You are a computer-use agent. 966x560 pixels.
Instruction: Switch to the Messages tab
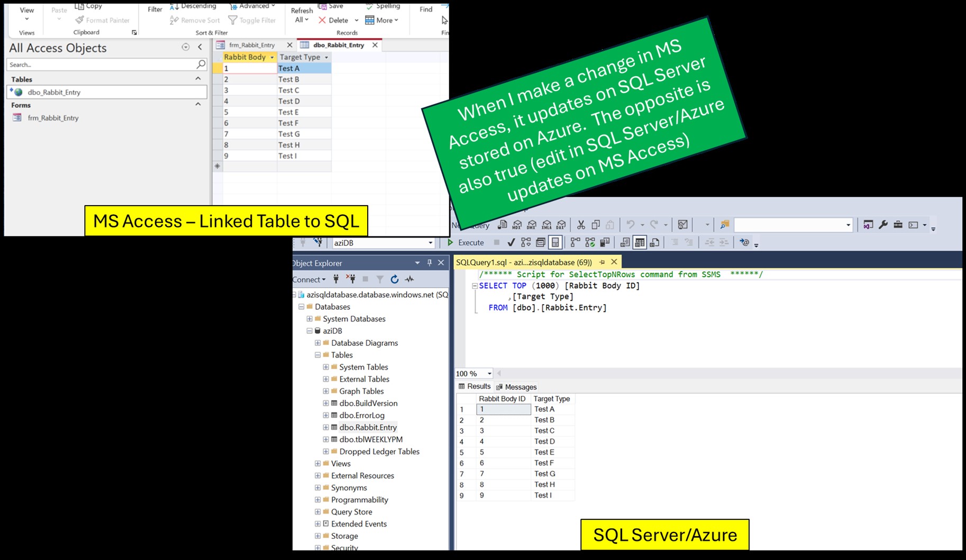tap(516, 387)
